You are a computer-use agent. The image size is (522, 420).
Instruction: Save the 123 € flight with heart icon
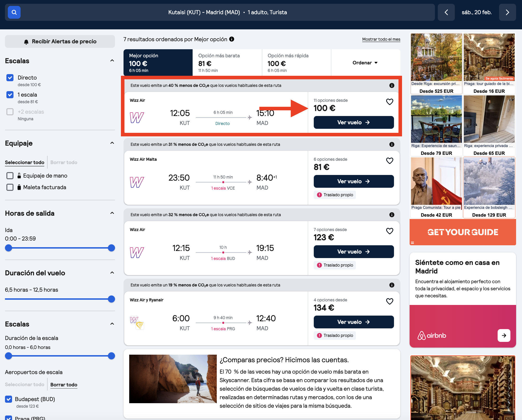(x=389, y=231)
